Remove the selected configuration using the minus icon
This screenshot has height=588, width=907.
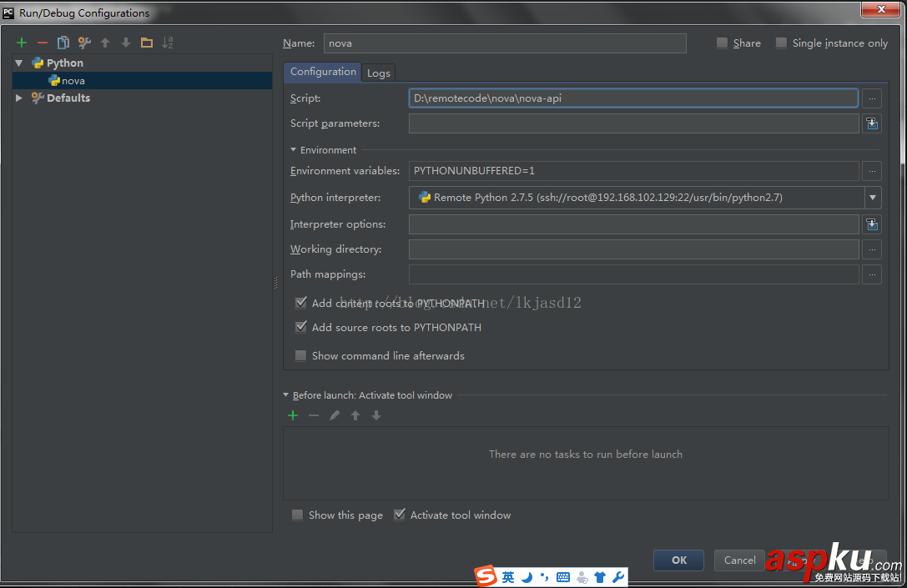click(42, 42)
